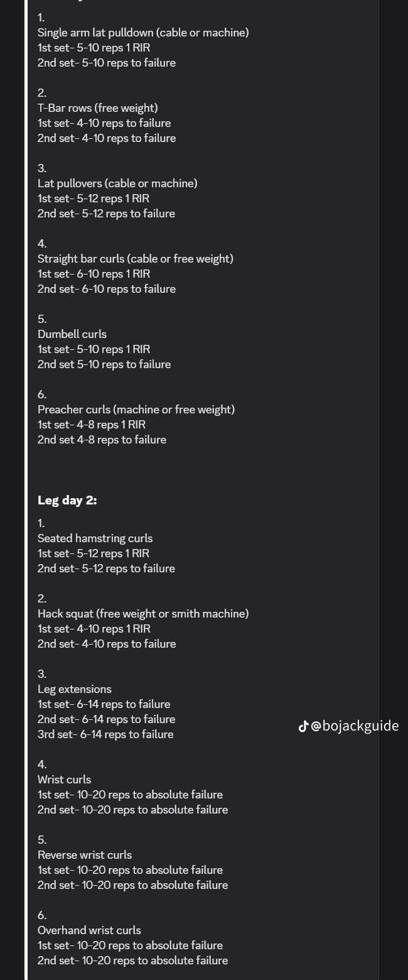Image resolution: width=408 pixels, height=980 pixels.
Task: Click the 'Dumbell curls' exercise name
Action: click(72, 334)
